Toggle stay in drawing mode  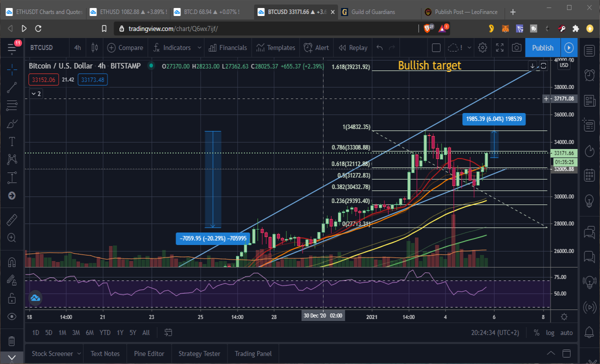click(x=12, y=280)
